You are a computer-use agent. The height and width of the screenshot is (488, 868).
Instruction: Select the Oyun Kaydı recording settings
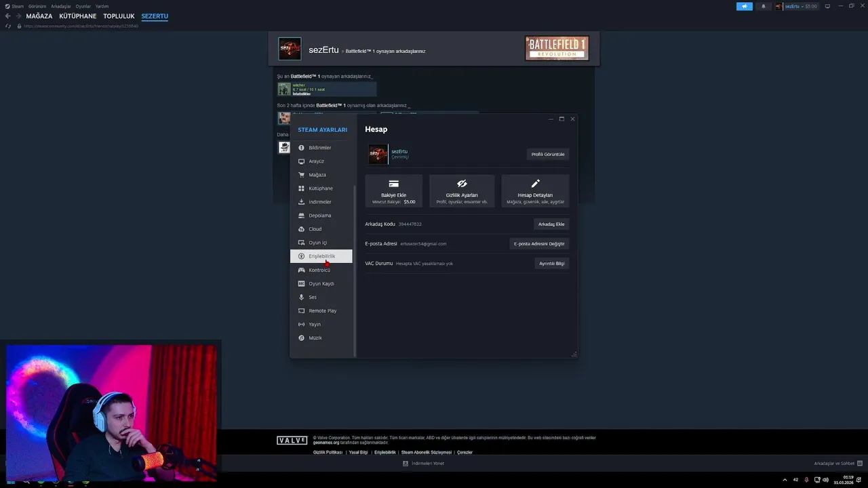(x=321, y=283)
